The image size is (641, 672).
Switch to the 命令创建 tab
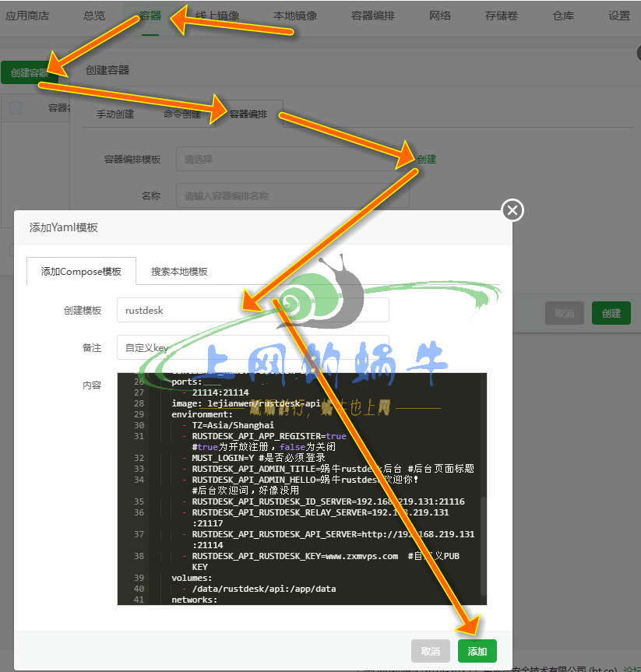pyautogui.click(x=181, y=114)
